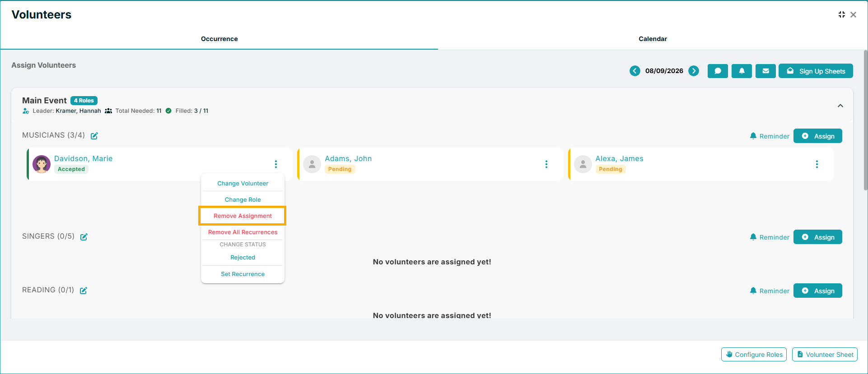Image resolution: width=868 pixels, height=374 pixels.
Task: Click the 4 Roles badge
Action: [x=84, y=101]
